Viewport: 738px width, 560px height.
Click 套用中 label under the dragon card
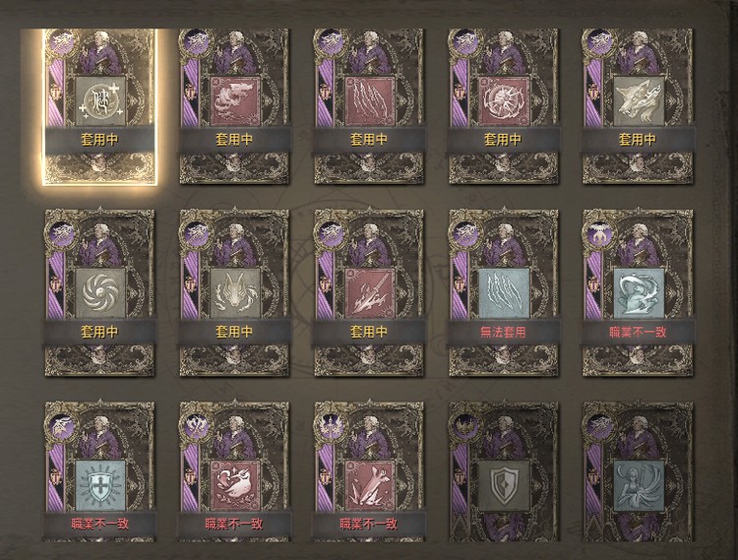(x=234, y=140)
